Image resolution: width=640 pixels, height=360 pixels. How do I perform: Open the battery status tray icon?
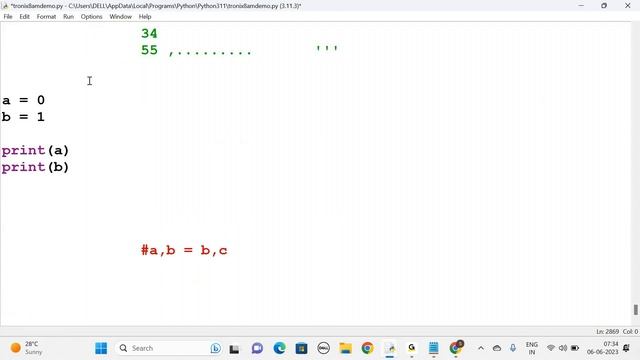(x=575, y=348)
